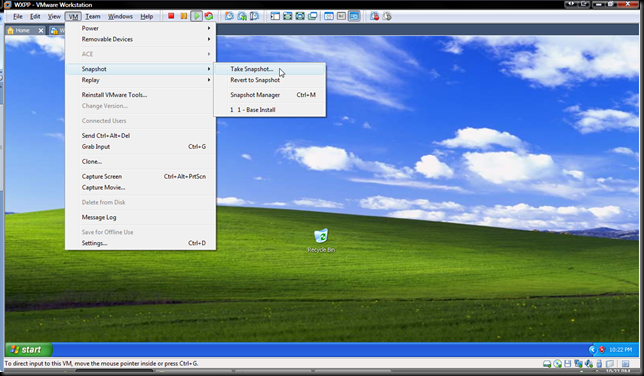This screenshot has width=644, height=376.
Task: Expand the Replay submenu
Action: pos(140,80)
